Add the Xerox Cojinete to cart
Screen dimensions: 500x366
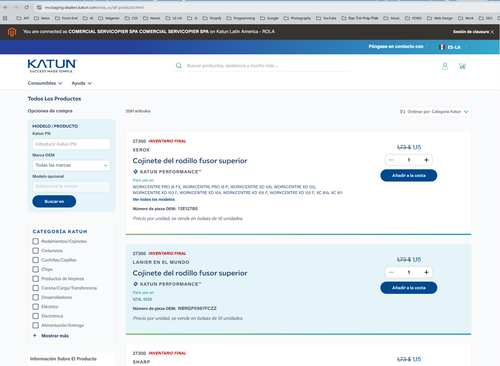click(x=409, y=175)
